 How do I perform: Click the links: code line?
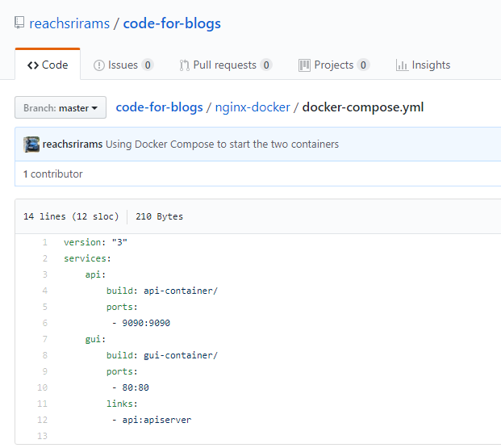pyautogui.click(x=122, y=404)
